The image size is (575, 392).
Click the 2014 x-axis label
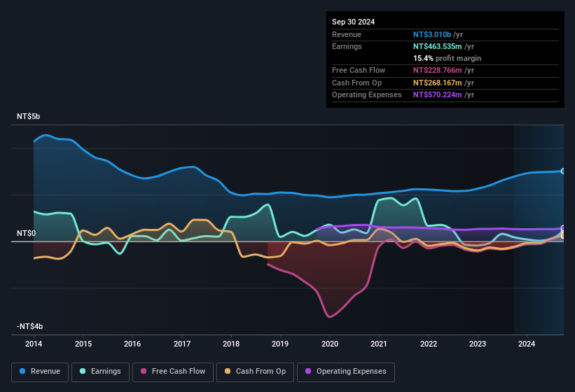34,344
